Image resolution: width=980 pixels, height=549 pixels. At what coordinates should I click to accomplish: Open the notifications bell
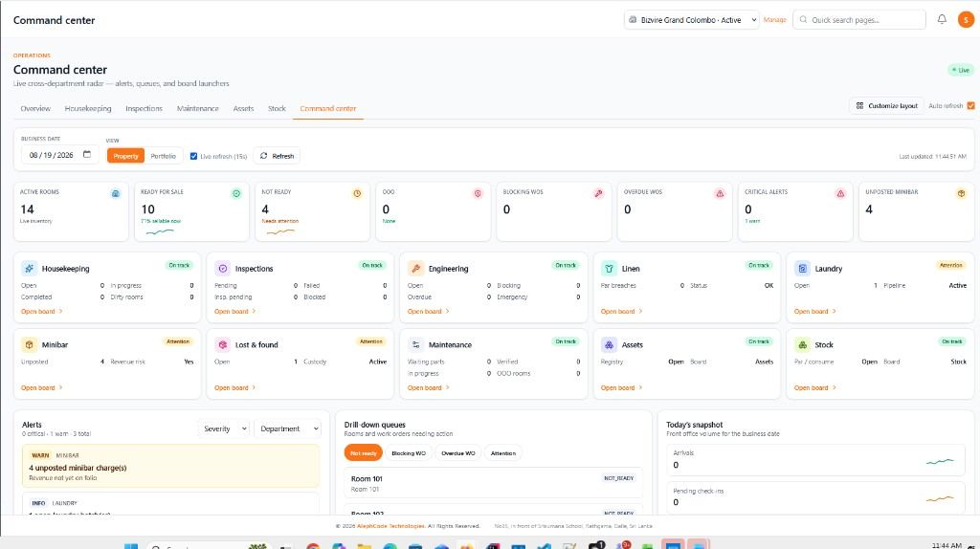click(x=942, y=19)
